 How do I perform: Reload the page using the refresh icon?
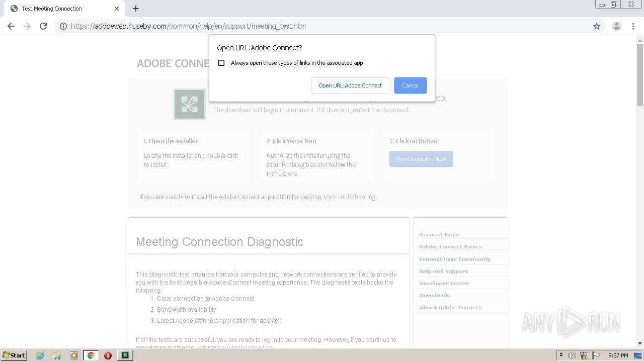click(x=43, y=26)
